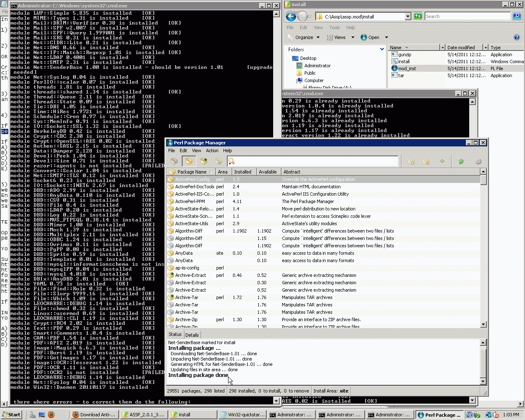Open Action menu in Perl Package Manager
The height and width of the screenshot is (420, 525).
click(212, 151)
